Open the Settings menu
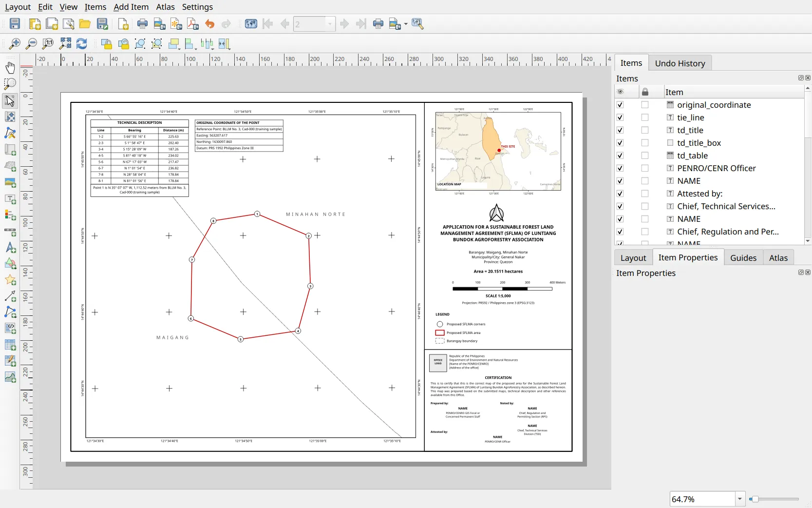Viewport: 812px width, 508px height. click(x=197, y=7)
